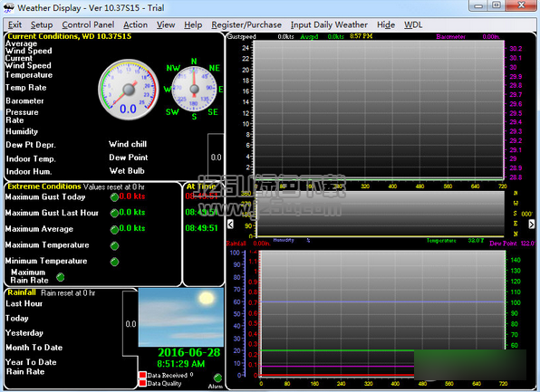The image size is (540, 392).
Task: Click the green Alarm indicator light
Action: [x=217, y=378]
